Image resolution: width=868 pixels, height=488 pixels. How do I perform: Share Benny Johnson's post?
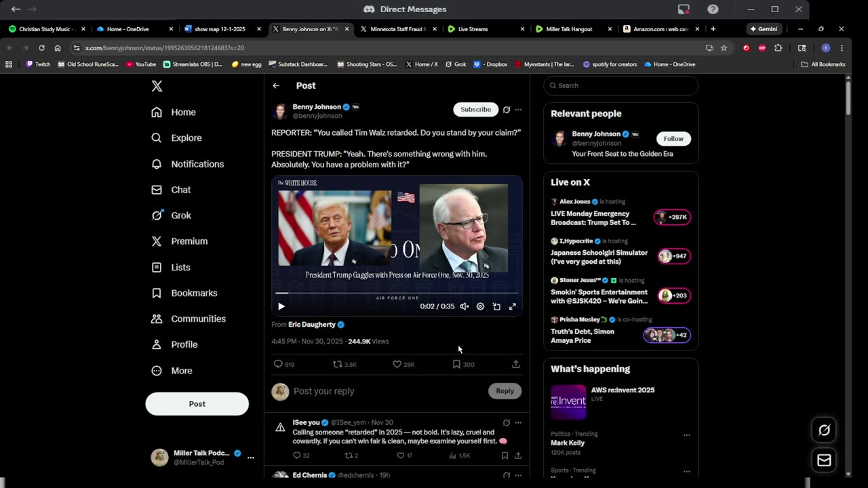(x=516, y=364)
